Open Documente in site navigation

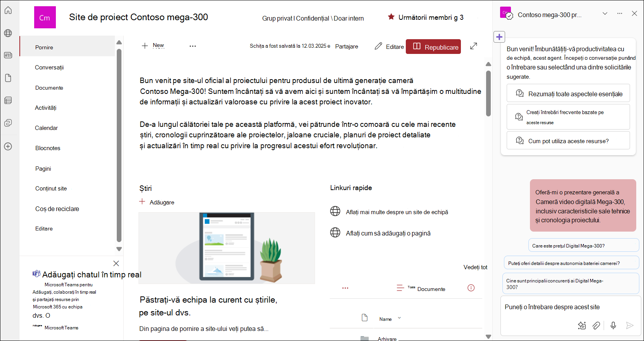click(x=49, y=88)
